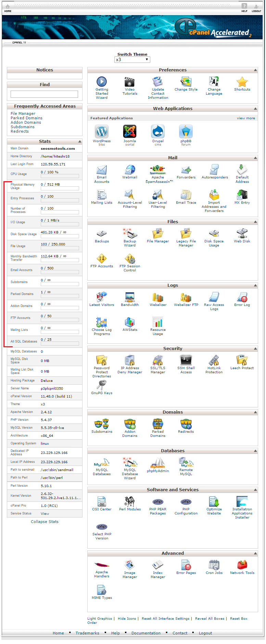Image resolution: width=266 pixels, height=644 pixels.
Task: Collapse the Mail section
Action: click(x=255, y=158)
